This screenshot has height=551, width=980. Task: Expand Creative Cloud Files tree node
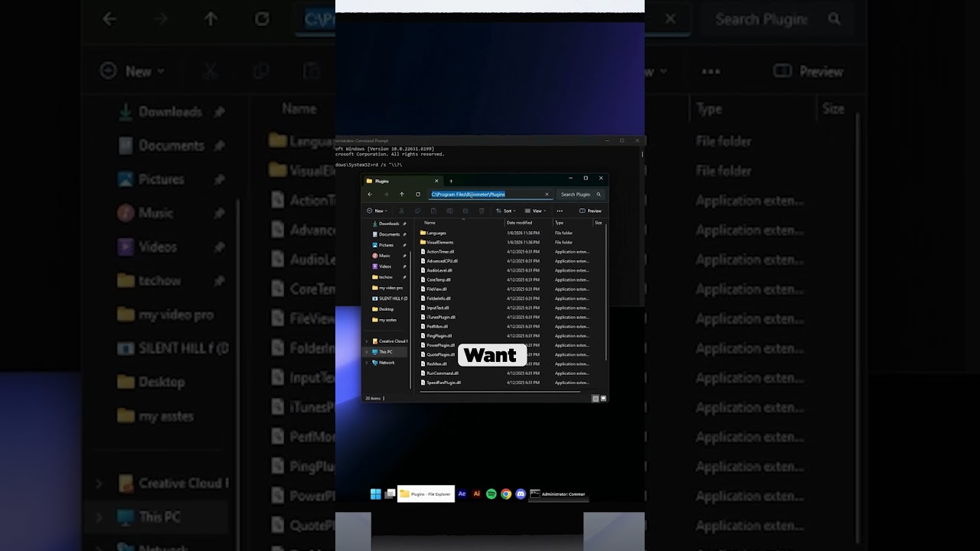pyautogui.click(x=367, y=341)
